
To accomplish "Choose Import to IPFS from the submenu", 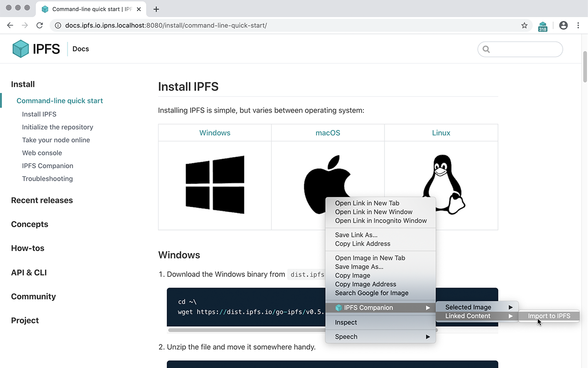I will point(549,316).
